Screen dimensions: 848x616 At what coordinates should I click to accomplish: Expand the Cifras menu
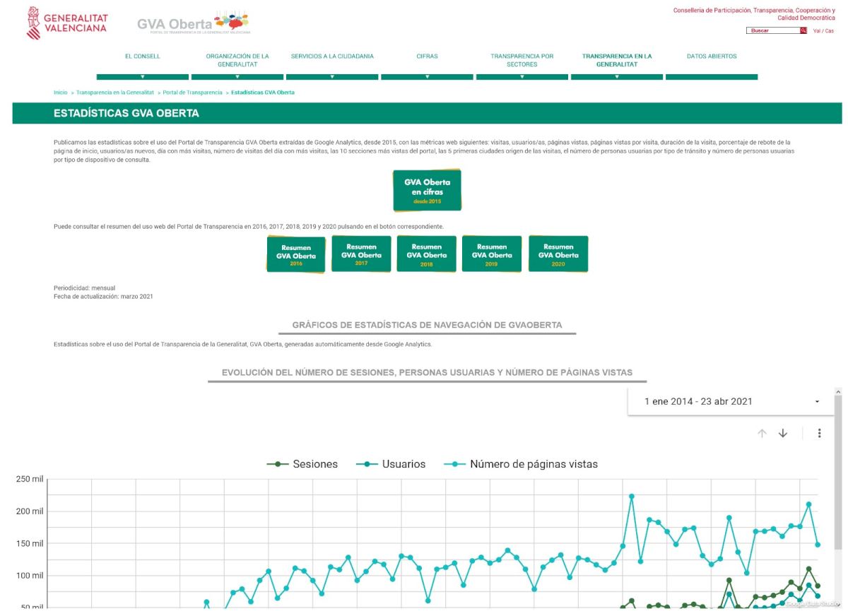click(427, 57)
